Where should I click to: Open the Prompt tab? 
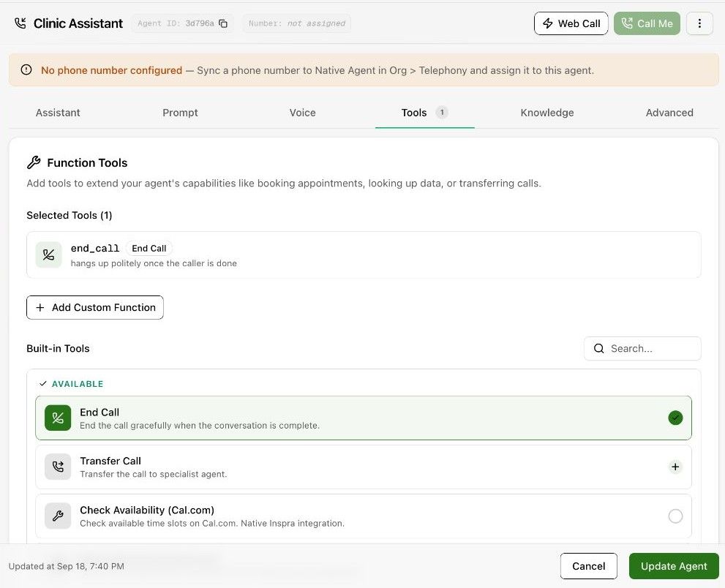(180, 113)
